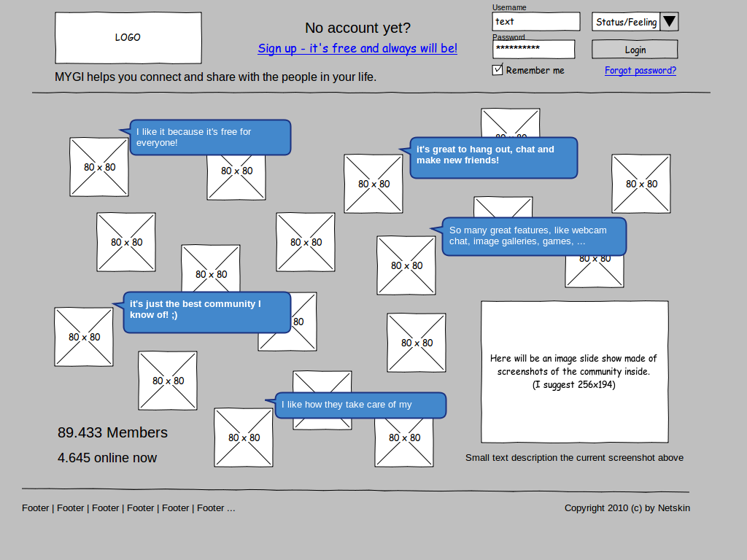Expand the Status/Feeling dropdown arrow
The height and width of the screenshot is (560, 747).
click(669, 22)
